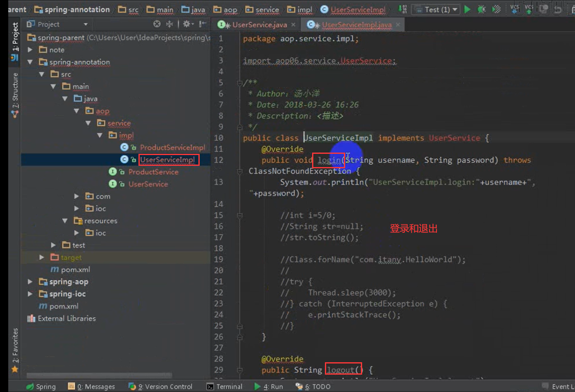Click the Debug bug icon

482,9
